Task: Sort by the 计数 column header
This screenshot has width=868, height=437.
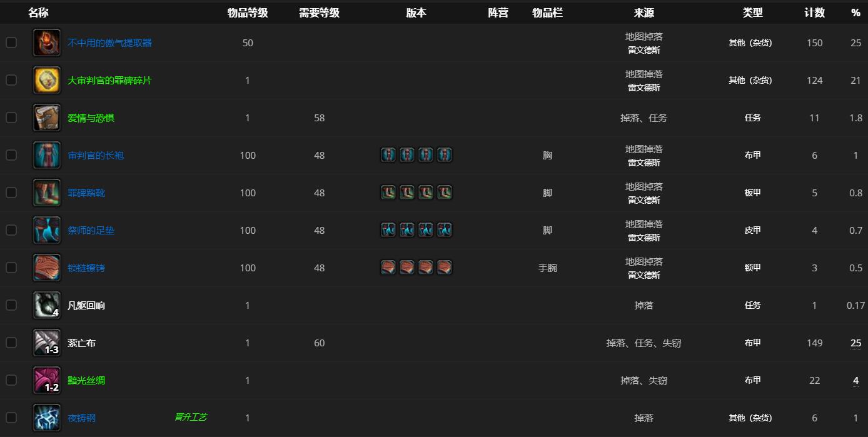Action: (x=814, y=13)
